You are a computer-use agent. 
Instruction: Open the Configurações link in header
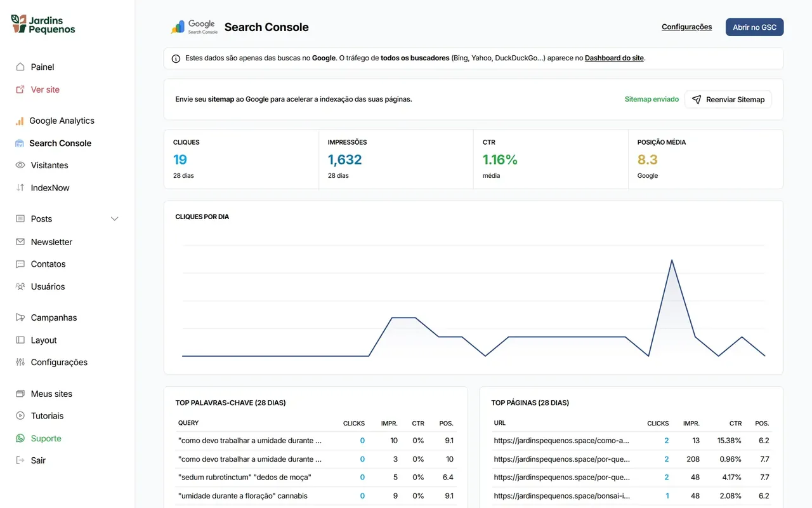tap(686, 27)
